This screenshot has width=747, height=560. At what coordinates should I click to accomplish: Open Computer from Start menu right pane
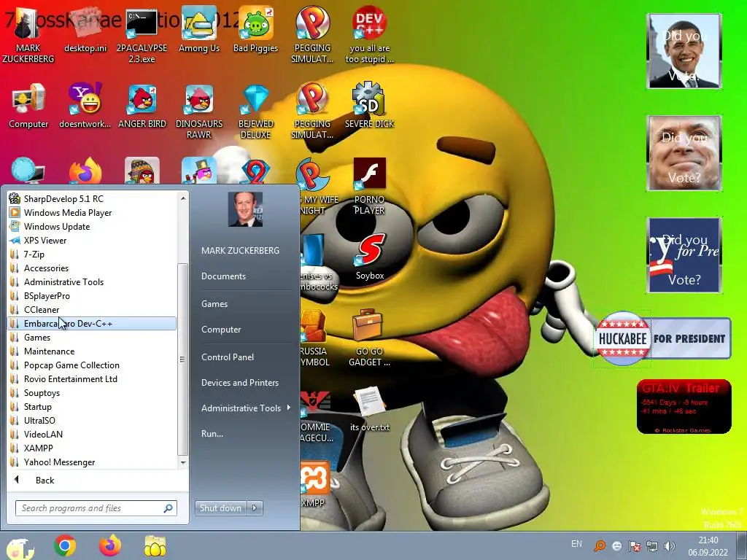(245, 330)
